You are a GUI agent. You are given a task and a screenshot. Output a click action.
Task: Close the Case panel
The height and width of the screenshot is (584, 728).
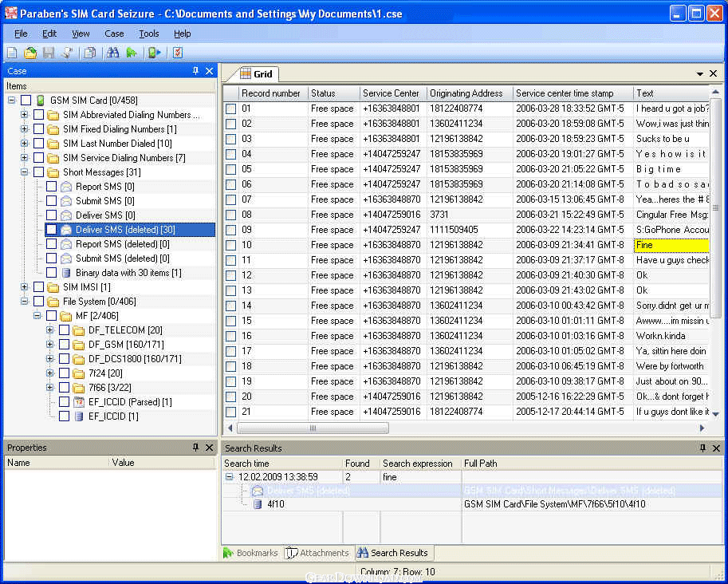tap(210, 71)
